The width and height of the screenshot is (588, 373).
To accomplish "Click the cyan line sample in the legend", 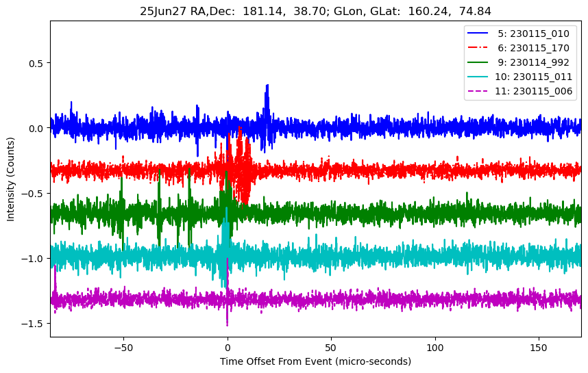I will 478,77.
